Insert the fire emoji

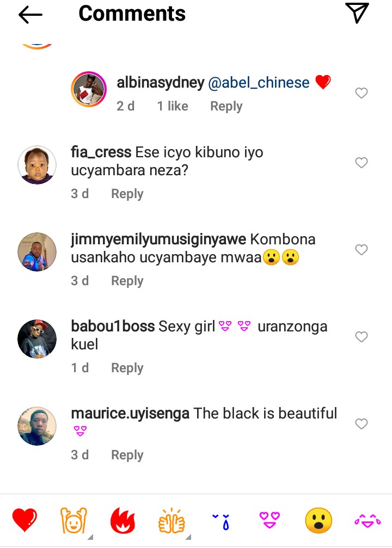[x=122, y=520]
